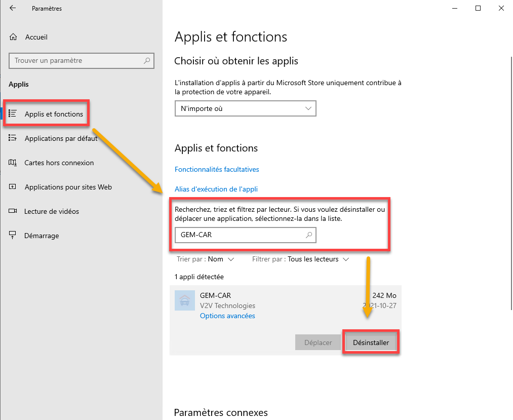Viewport: 513px width, 420px height.
Task: Click the Lecture de vidéos camera icon
Action: pos(13,211)
